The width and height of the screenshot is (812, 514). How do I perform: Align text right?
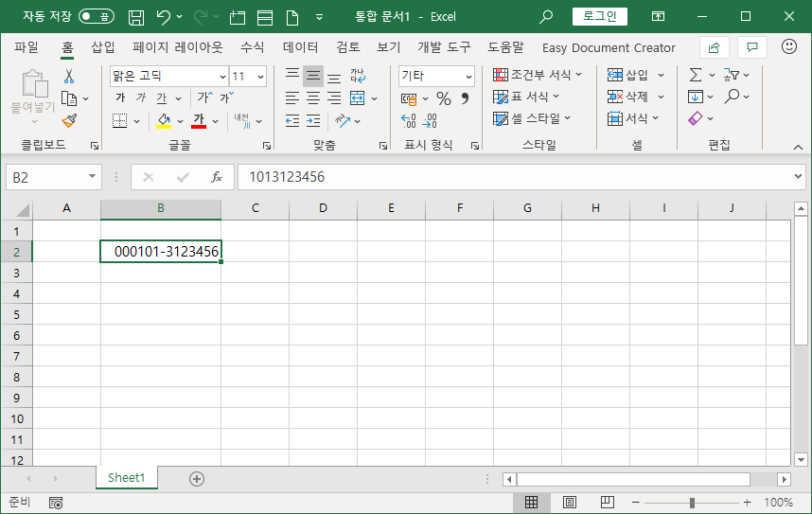coord(334,97)
